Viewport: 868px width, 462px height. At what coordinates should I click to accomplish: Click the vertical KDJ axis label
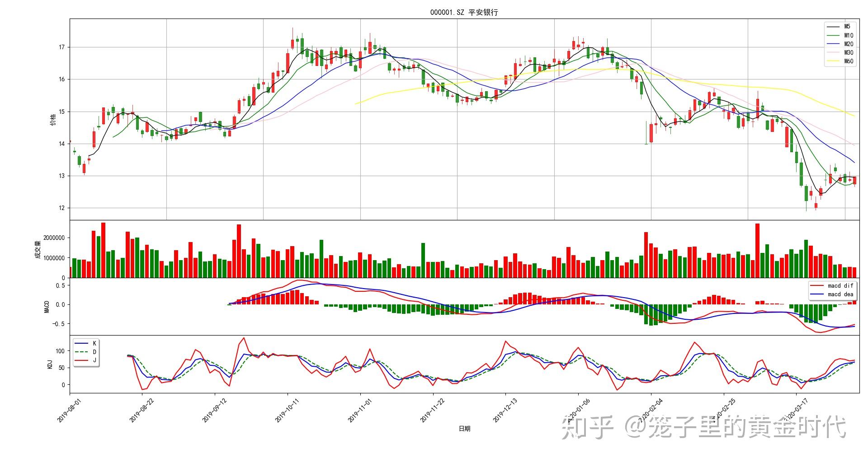[50, 364]
